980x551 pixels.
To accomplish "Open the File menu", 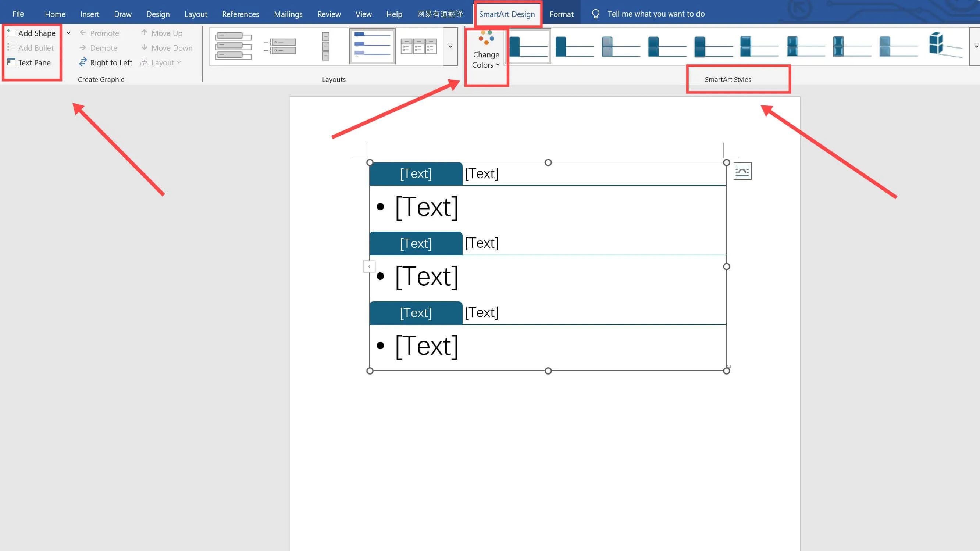I will pos(18,14).
